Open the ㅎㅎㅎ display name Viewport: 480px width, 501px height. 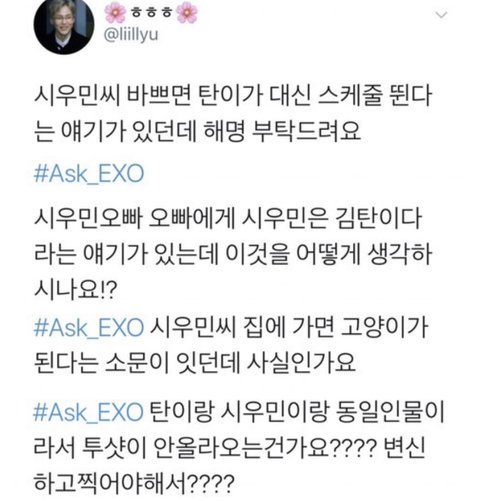(152, 13)
